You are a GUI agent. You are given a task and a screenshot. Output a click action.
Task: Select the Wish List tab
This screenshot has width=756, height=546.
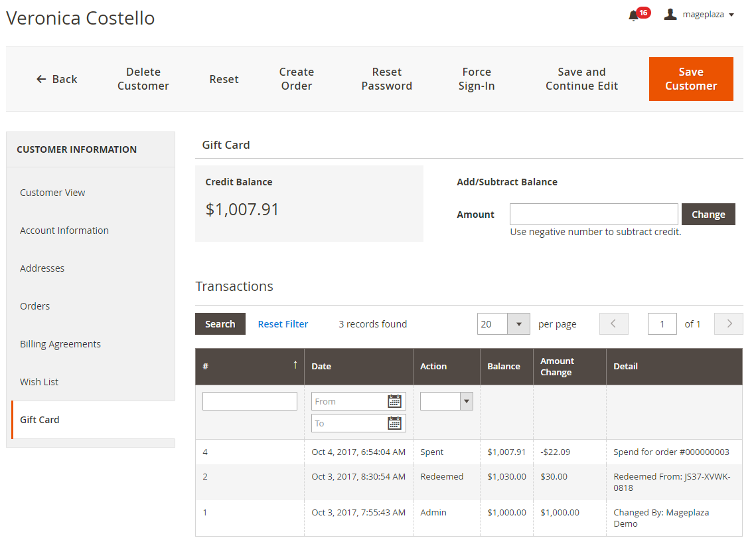tap(40, 382)
